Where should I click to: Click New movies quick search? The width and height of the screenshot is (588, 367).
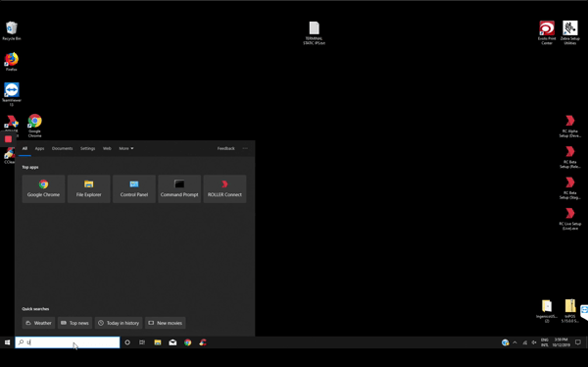(x=166, y=323)
